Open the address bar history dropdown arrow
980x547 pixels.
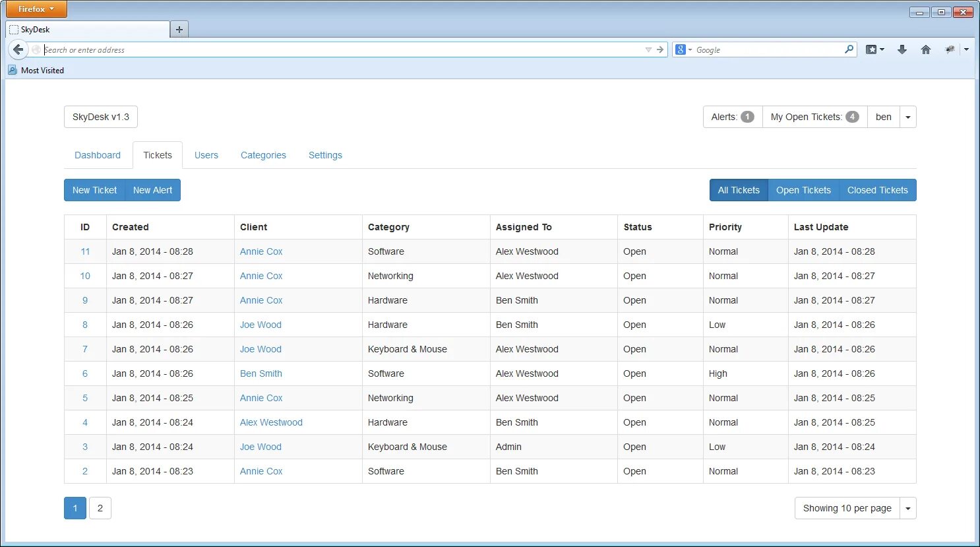coord(648,49)
